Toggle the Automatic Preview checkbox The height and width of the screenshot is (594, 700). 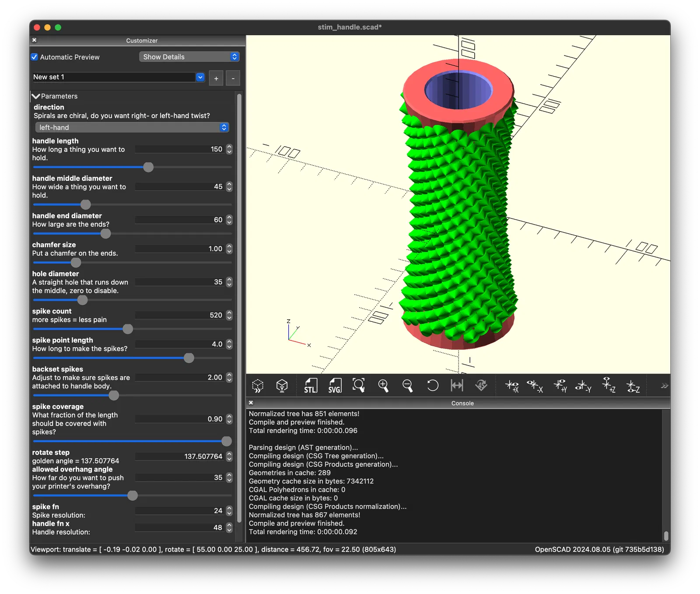click(x=35, y=57)
